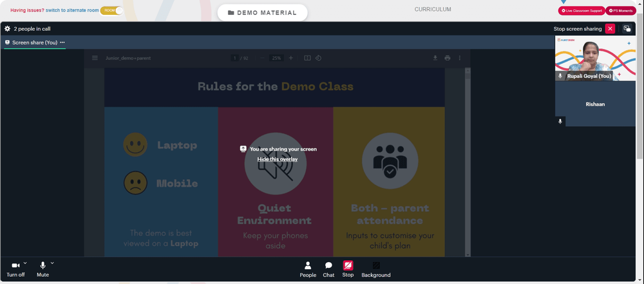Screen dimensions: 644x284
Task: Turn off the camera
Action: 15,269
